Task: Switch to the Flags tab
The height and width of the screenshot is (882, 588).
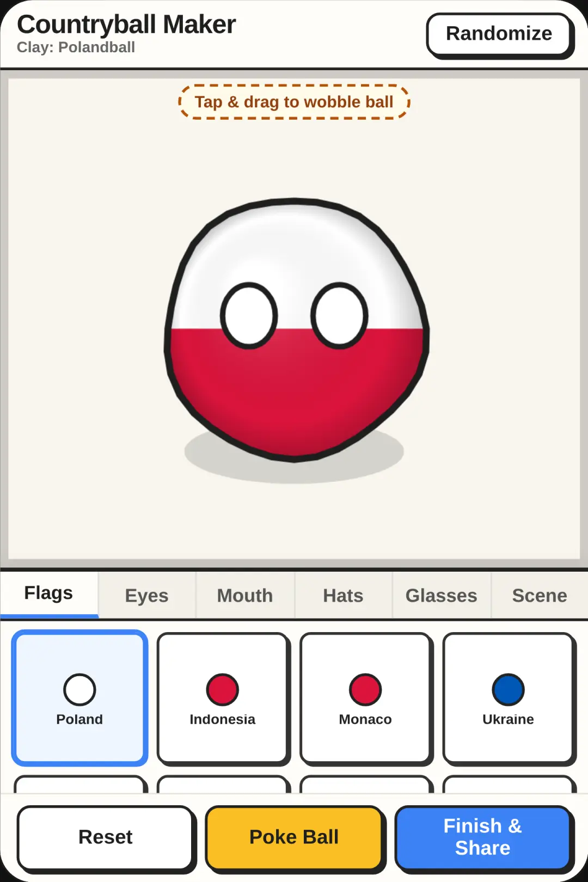Action: [49, 593]
